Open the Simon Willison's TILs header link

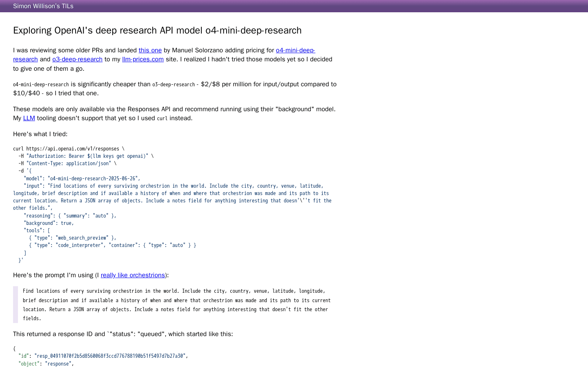(x=43, y=6)
